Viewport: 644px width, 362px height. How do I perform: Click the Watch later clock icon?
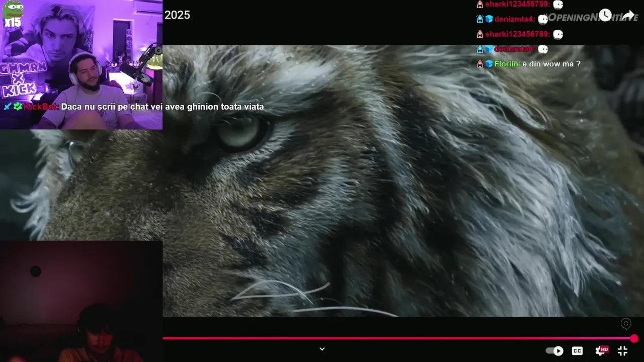click(605, 15)
